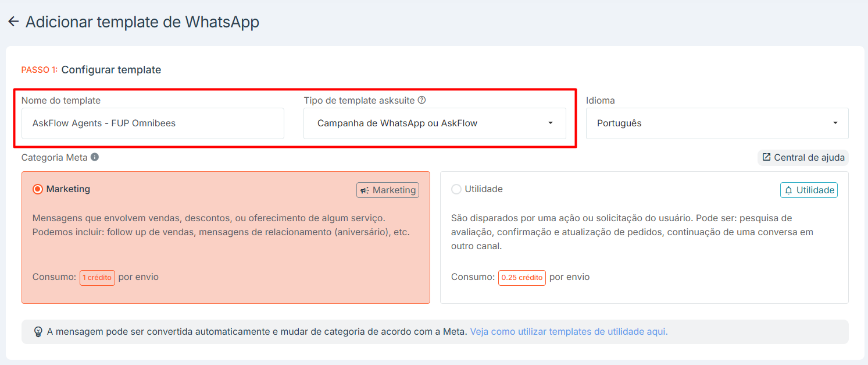Click the help icon beside Tipo de template asksuite

(x=422, y=100)
